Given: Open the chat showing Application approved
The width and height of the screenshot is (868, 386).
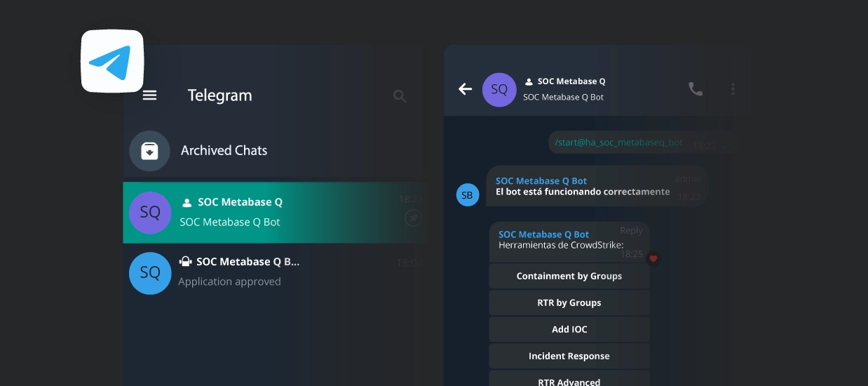Looking at the screenshot, I should point(275,272).
